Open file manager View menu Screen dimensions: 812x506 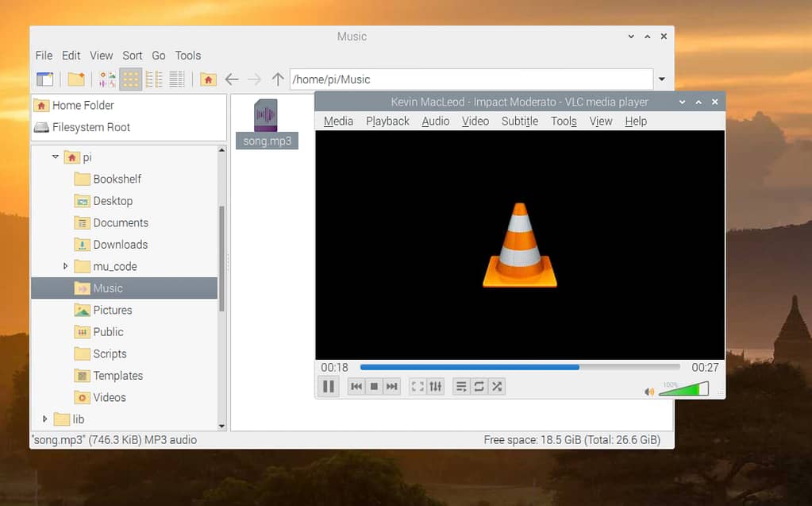point(101,56)
